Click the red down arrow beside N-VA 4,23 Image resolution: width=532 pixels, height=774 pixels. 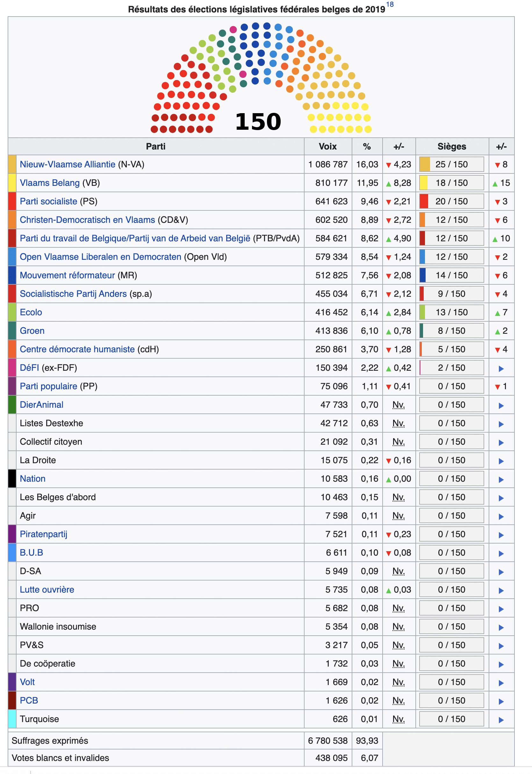pyautogui.click(x=388, y=165)
